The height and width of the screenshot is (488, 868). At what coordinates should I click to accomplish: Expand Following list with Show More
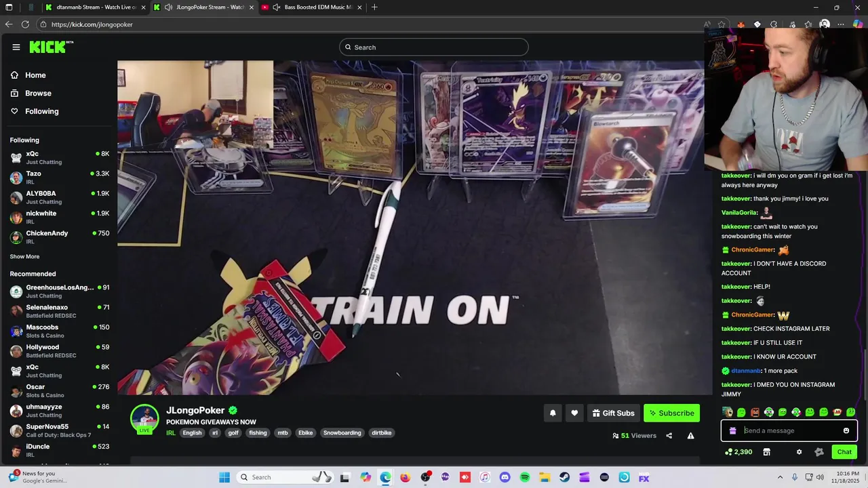tap(24, 257)
